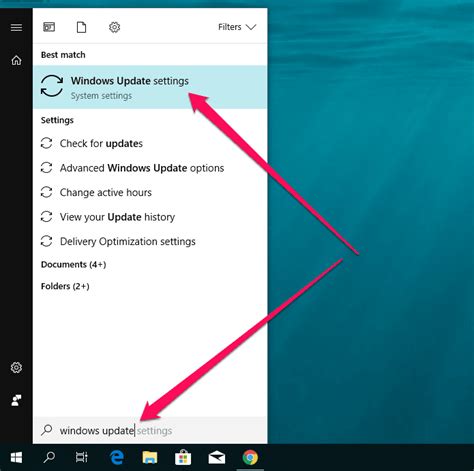Click the sync icon beside Delivery Optimization settings
474x471 pixels.
pos(46,241)
